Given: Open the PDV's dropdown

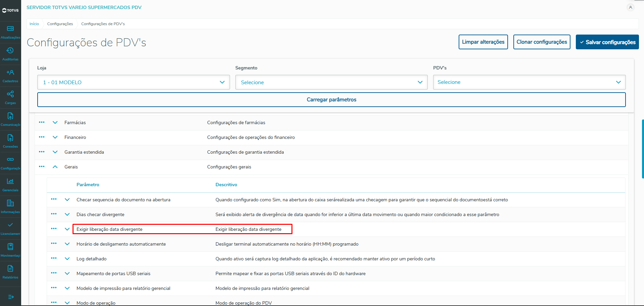Looking at the screenshot, I should pyautogui.click(x=529, y=82).
